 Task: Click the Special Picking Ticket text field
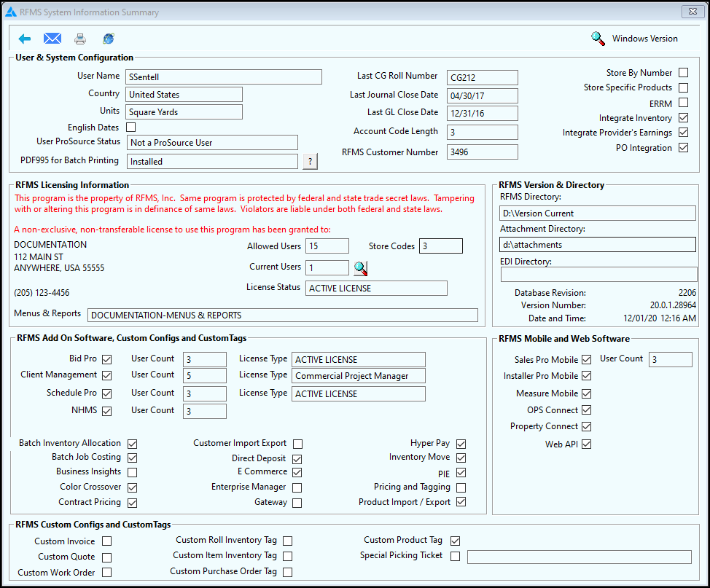click(580, 557)
